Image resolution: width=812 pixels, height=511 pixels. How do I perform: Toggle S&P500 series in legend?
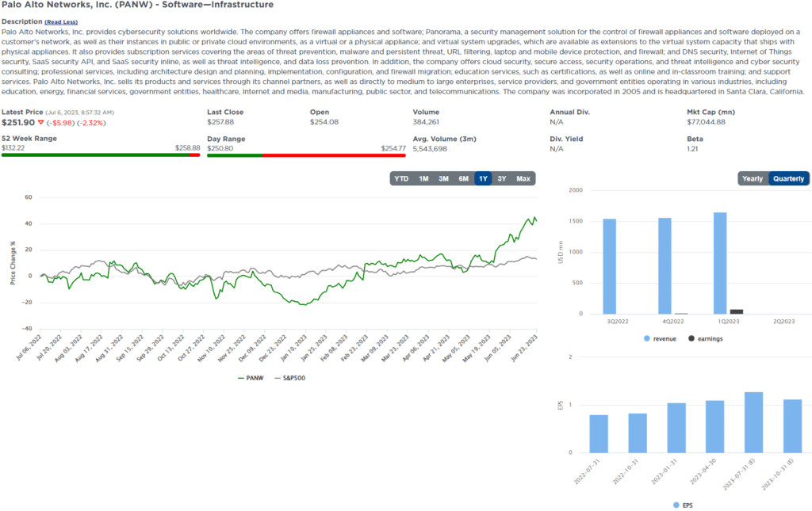tap(290, 378)
